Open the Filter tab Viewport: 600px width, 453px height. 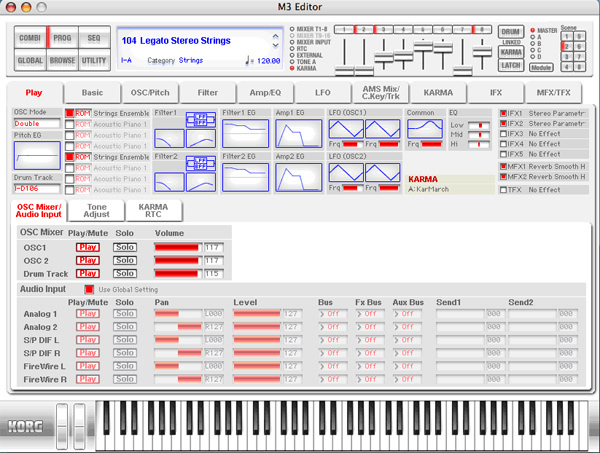tap(208, 93)
